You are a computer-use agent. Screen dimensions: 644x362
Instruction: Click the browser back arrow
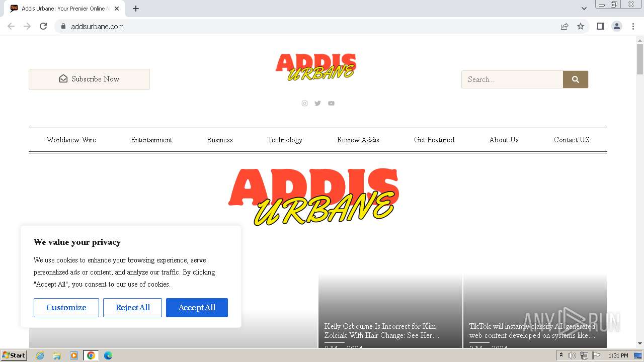pos(11,26)
